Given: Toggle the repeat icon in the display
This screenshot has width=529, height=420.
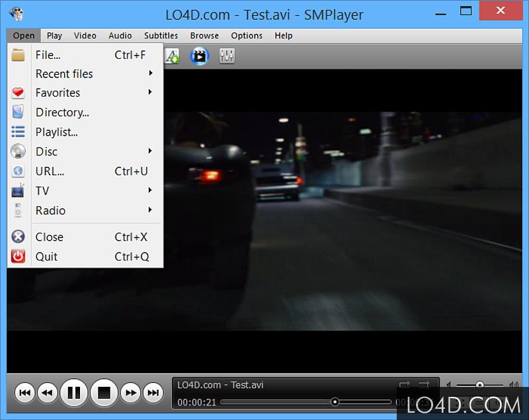Looking at the screenshot, I should pyautogui.click(x=405, y=384).
